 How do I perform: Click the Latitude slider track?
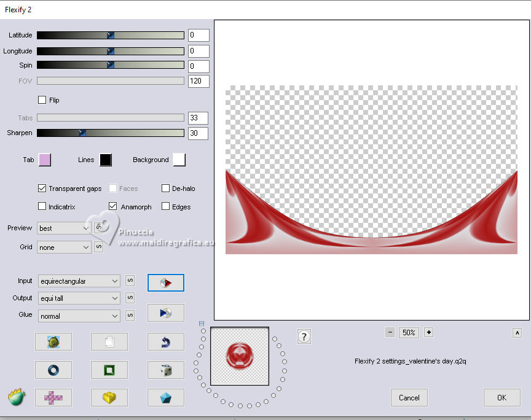[x=111, y=35]
